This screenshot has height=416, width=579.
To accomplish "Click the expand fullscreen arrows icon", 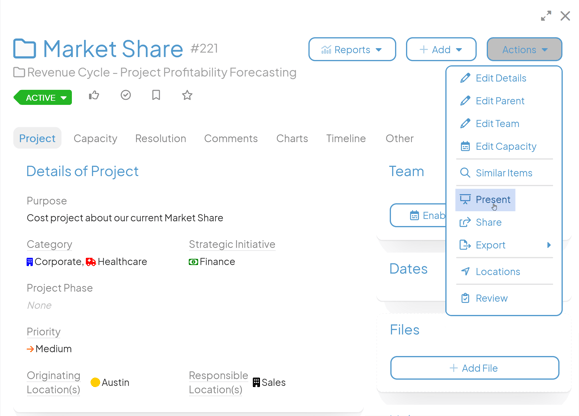I will (546, 16).
